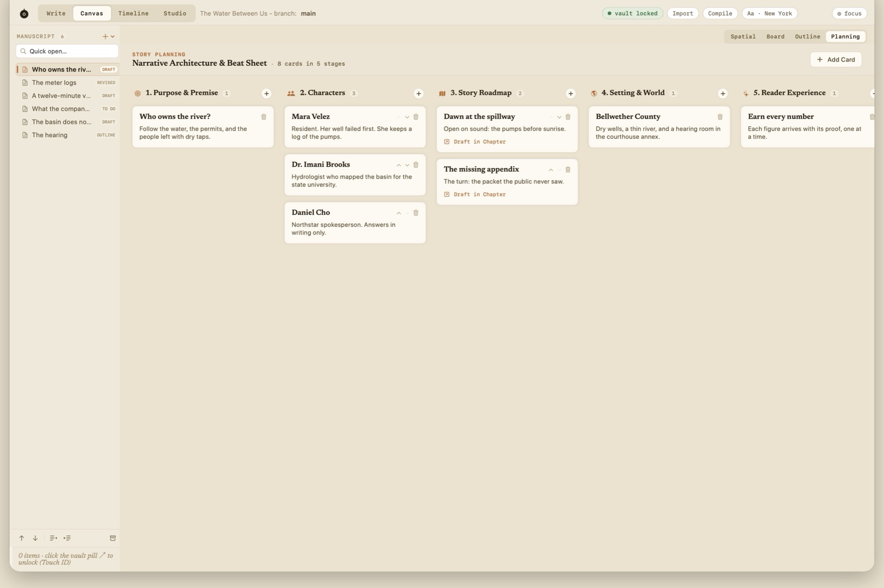
Task: Click the Setting & World globe icon
Action: (594, 94)
